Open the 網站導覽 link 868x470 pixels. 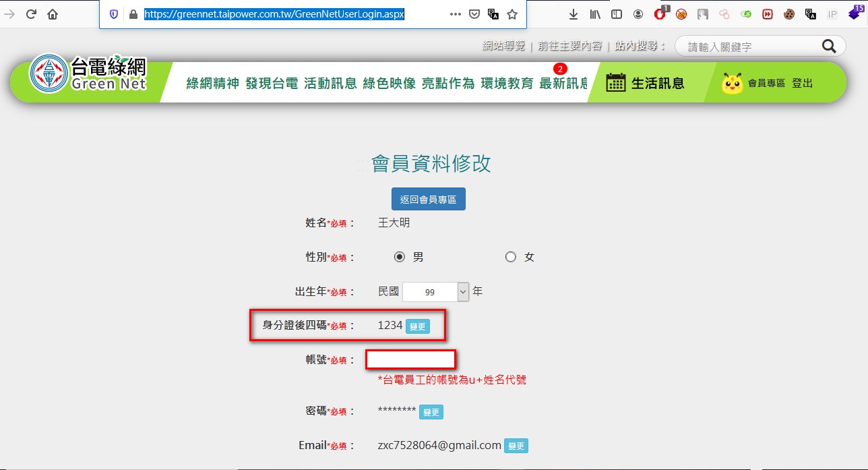point(503,46)
